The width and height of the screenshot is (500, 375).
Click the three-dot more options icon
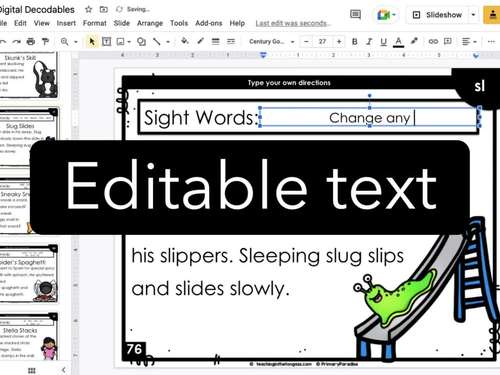[x=491, y=41]
